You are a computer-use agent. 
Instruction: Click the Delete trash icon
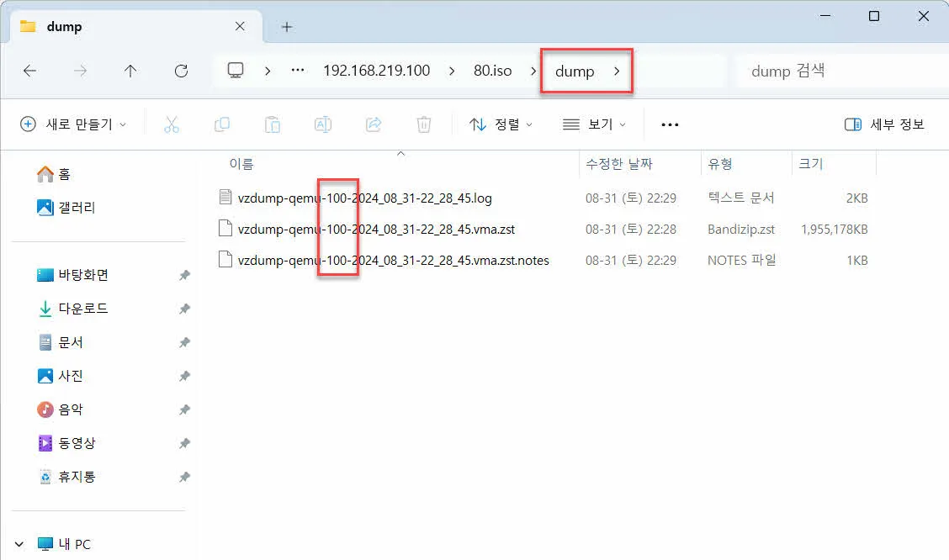point(424,124)
